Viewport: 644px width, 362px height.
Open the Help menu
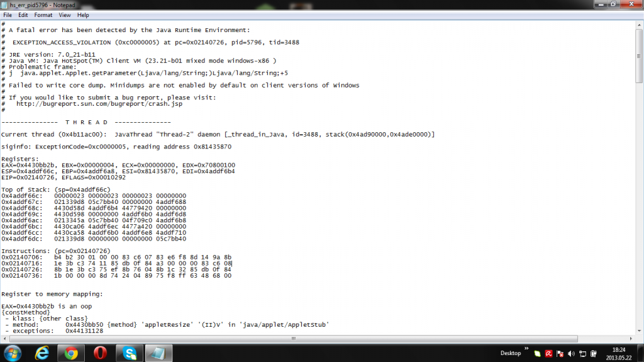point(83,15)
